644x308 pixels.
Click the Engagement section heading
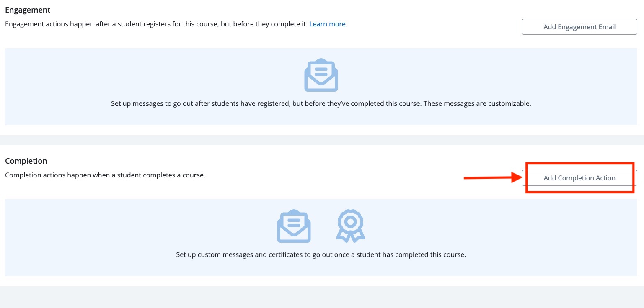pos(28,10)
